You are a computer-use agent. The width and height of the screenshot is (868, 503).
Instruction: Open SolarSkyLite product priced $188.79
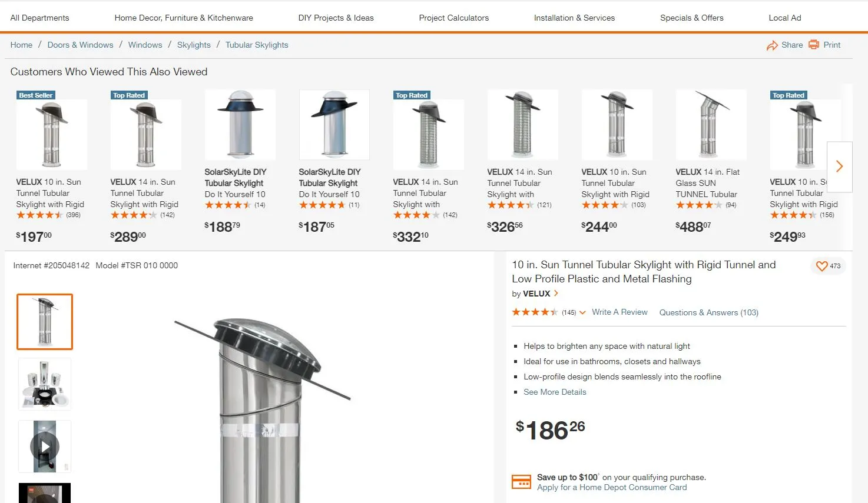tap(240, 125)
